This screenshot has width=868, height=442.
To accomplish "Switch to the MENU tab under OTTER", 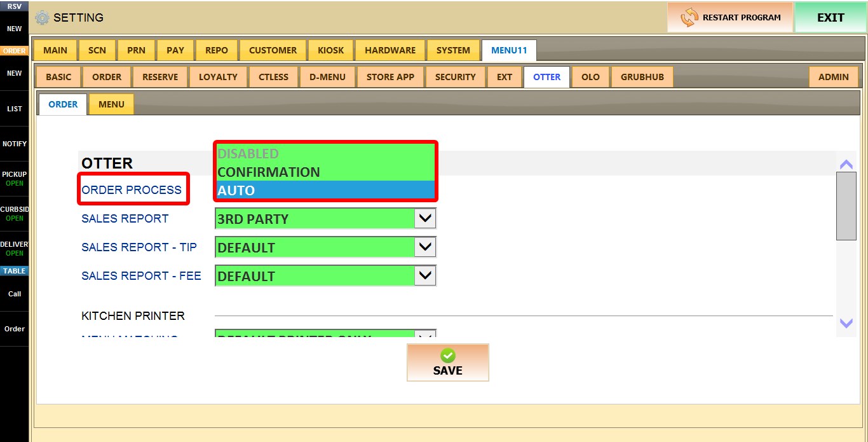I will (111, 104).
